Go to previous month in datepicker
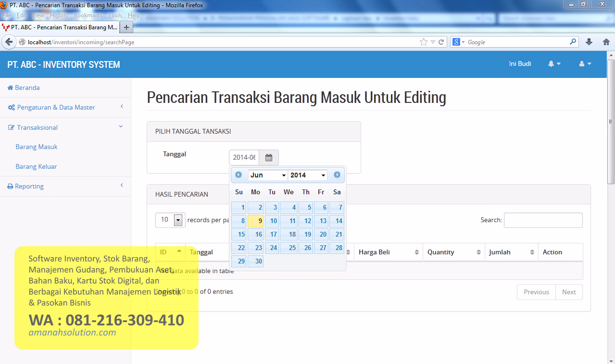 [x=238, y=175]
